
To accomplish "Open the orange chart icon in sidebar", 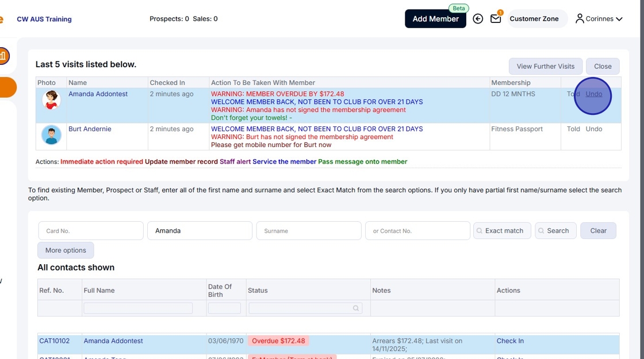I will pyautogui.click(x=3, y=56).
